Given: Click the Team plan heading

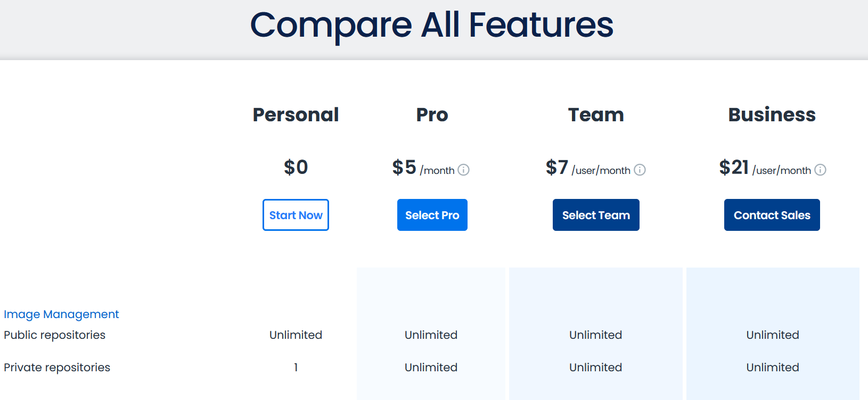Looking at the screenshot, I should (596, 115).
